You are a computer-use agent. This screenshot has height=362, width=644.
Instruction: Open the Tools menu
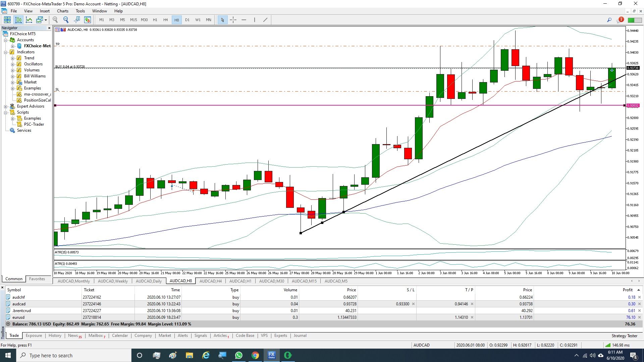[x=80, y=11]
